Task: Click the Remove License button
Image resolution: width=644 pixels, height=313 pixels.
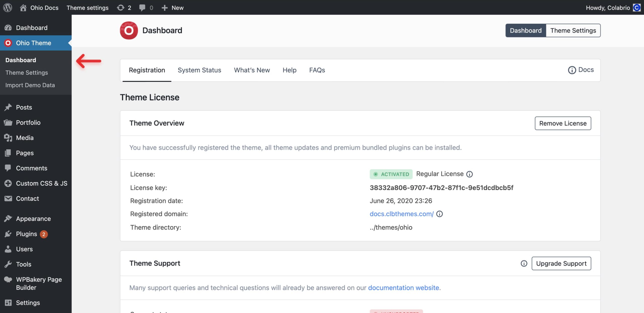Action: click(x=563, y=123)
